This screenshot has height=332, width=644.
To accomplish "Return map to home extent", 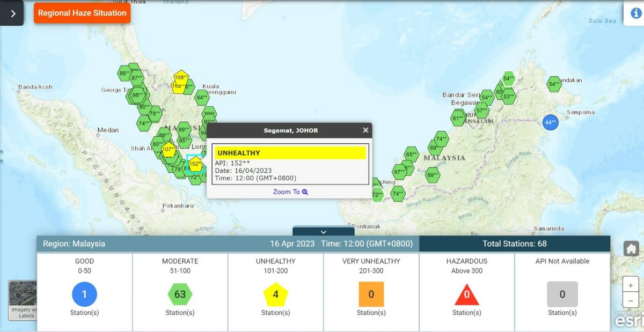I will click(631, 249).
